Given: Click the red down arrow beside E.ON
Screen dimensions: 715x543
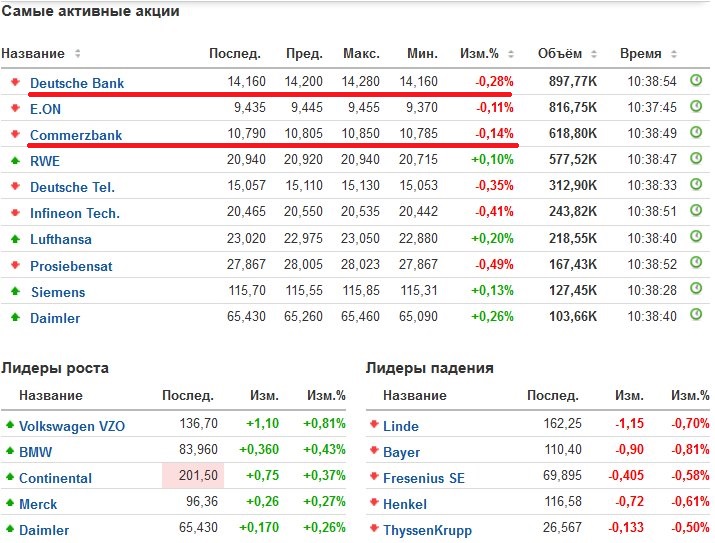Looking at the screenshot, I should pos(15,108).
